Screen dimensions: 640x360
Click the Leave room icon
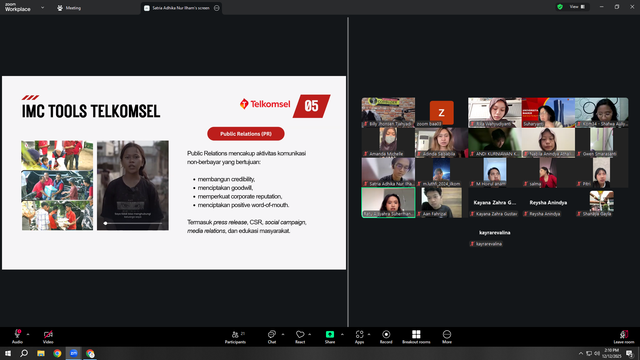pyautogui.click(x=624, y=337)
